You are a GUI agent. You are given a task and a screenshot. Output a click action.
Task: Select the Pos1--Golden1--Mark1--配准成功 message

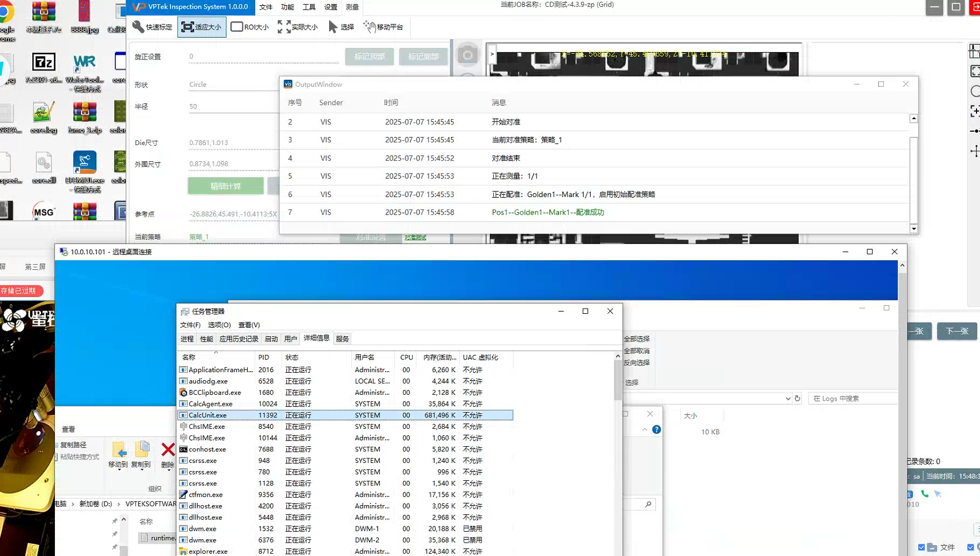tap(548, 212)
